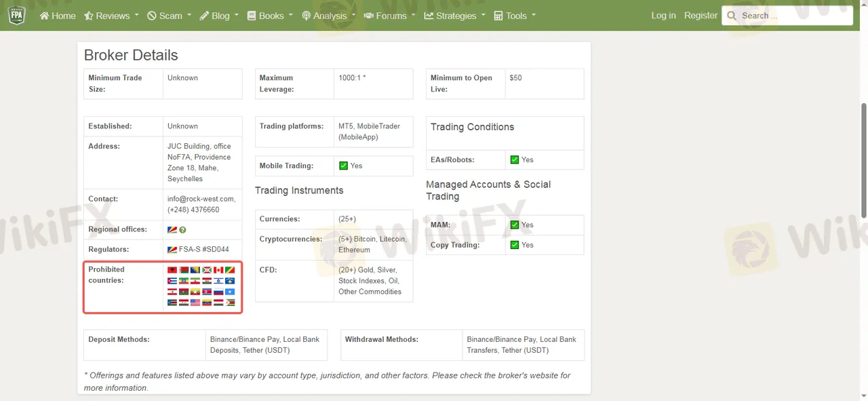Click the JUC Building address text
The width and height of the screenshot is (868, 401).
tap(199, 162)
